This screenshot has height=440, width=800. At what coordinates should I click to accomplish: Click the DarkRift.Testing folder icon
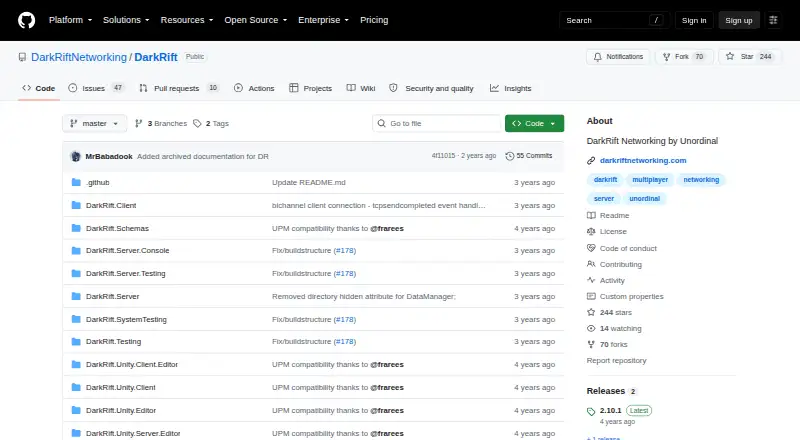(x=76, y=341)
